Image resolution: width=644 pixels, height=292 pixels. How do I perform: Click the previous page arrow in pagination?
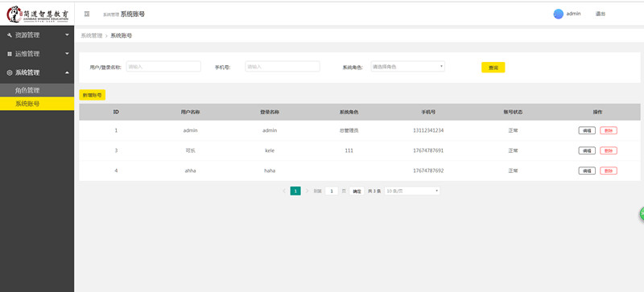pos(284,191)
